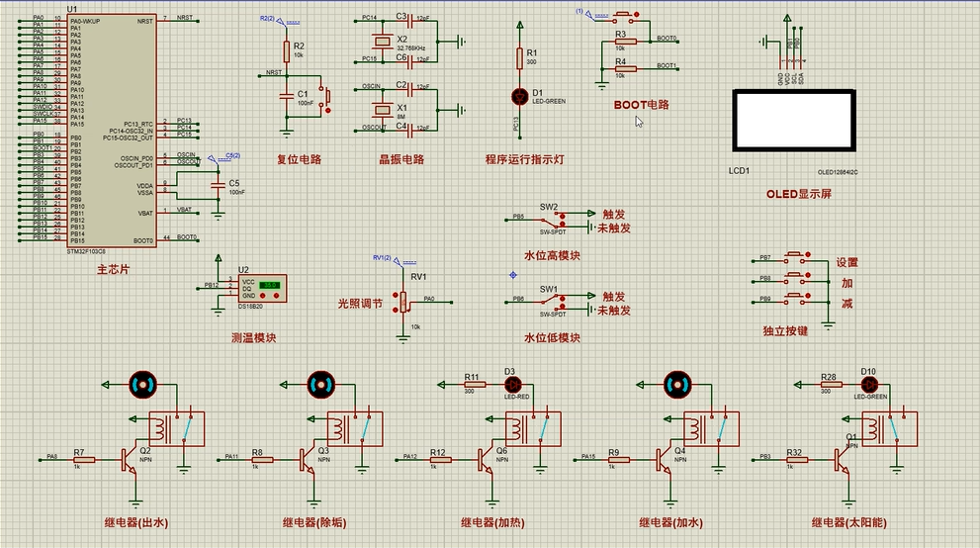
Task: Click the 继电器(加水) label
Action: click(x=671, y=522)
